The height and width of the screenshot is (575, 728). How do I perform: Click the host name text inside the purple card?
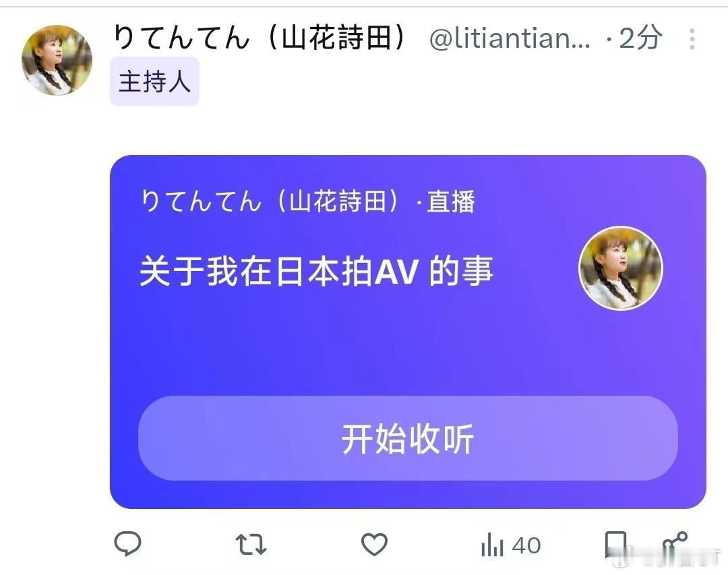[269, 202]
